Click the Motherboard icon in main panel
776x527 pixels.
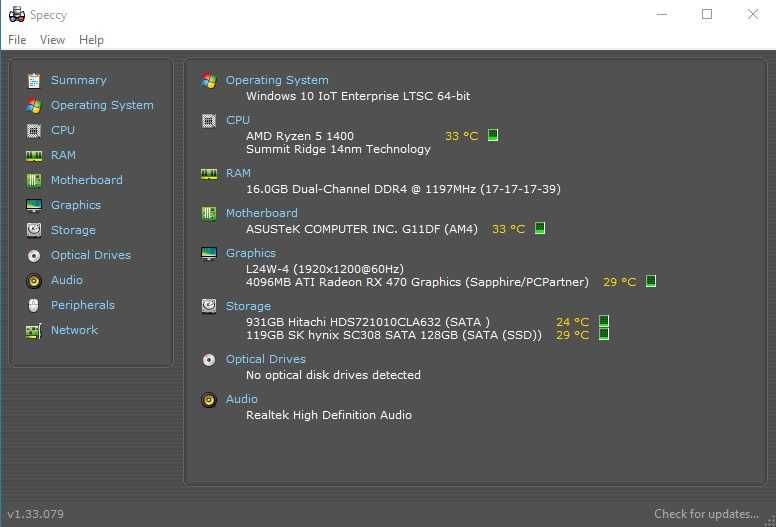(209, 214)
